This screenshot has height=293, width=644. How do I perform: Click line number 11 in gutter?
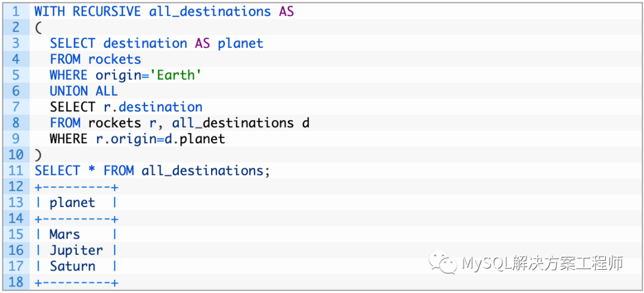click(x=16, y=171)
